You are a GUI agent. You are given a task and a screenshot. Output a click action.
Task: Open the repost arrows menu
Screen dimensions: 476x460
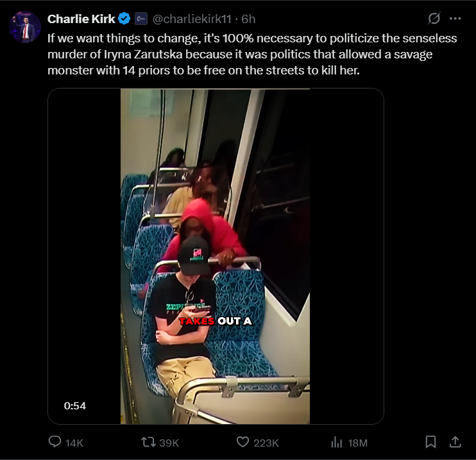[x=148, y=442]
